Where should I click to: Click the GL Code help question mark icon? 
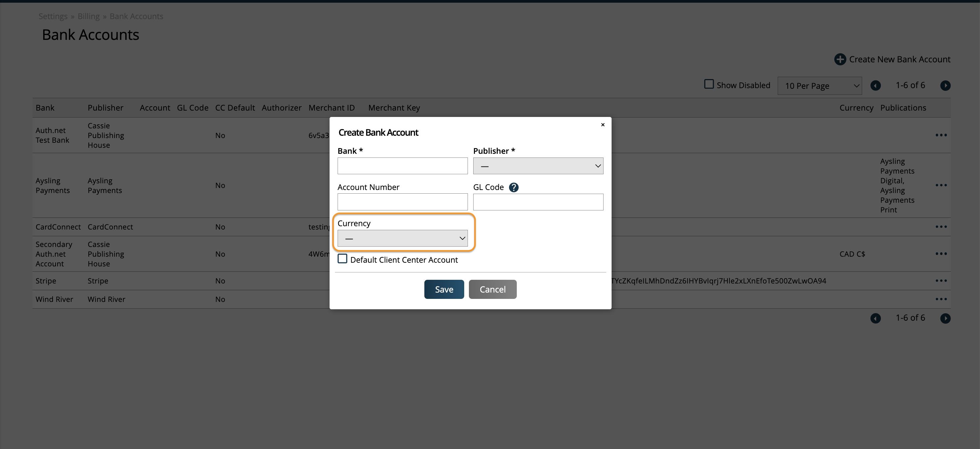[514, 187]
